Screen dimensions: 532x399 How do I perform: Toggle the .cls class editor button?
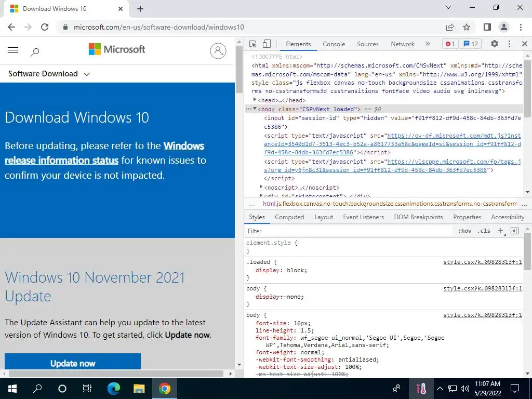pyautogui.click(x=484, y=231)
